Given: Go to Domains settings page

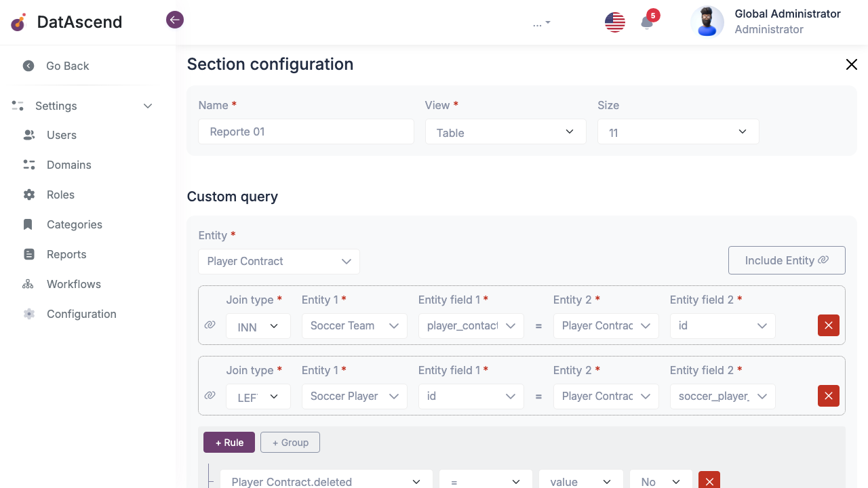Looking at the screenshot, I should (x=69, y=165).
